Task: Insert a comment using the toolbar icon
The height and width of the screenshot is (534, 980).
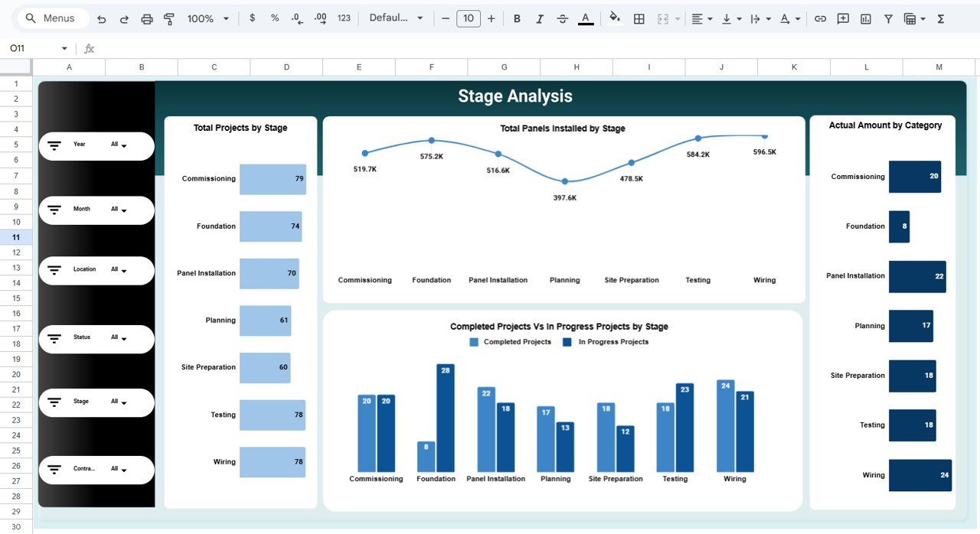Action: [x=843, y=18]
